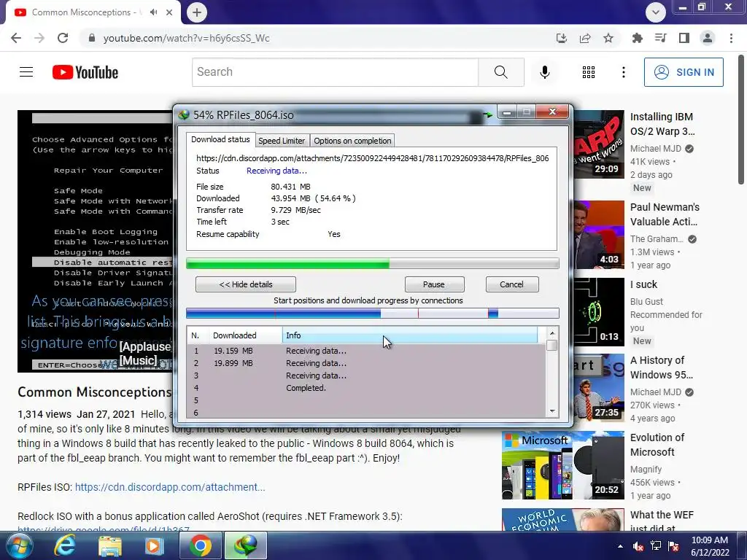Click the address bar URL
This screenshot has height=560, width=747.
[186, 38]
